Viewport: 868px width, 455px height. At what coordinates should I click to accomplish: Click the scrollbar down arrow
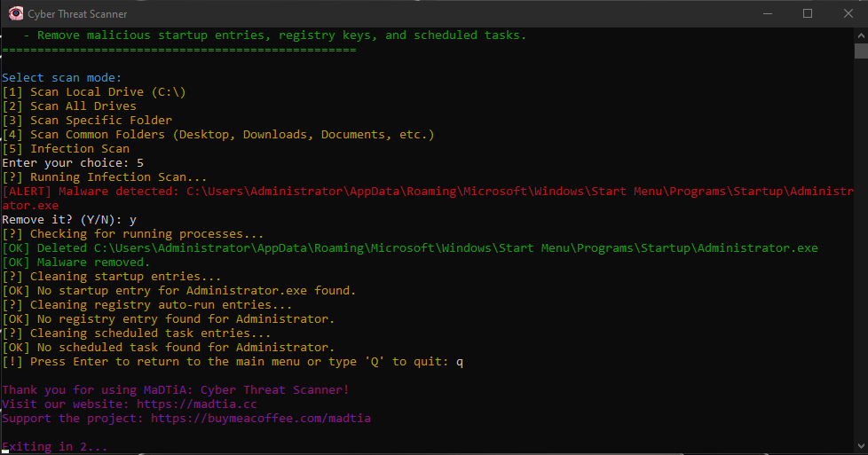pos(861,446)
